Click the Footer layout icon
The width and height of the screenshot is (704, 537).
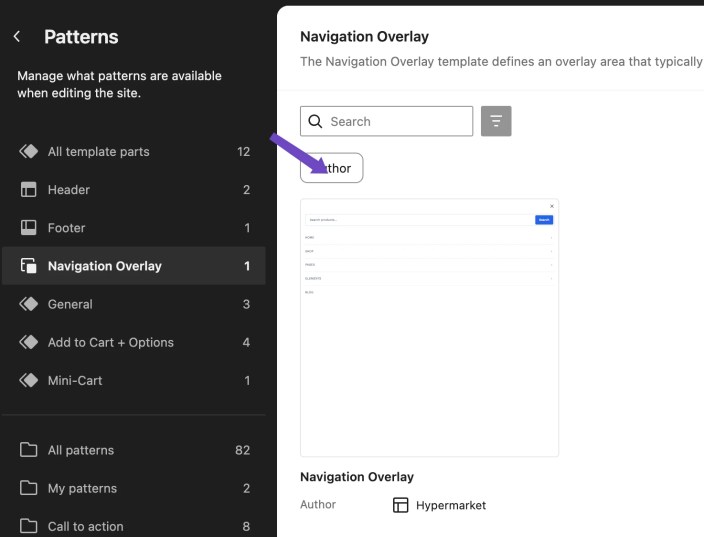tap(28, 228)
